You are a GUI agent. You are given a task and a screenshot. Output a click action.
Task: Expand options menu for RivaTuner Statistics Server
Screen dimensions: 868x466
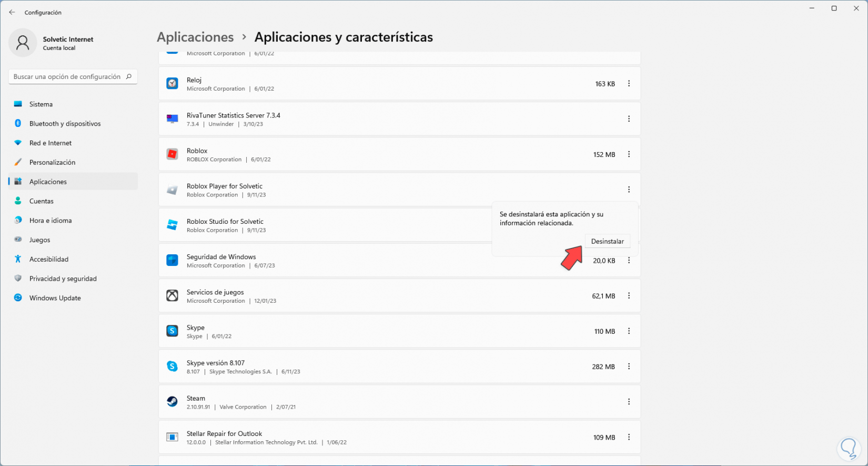(629, 119)
